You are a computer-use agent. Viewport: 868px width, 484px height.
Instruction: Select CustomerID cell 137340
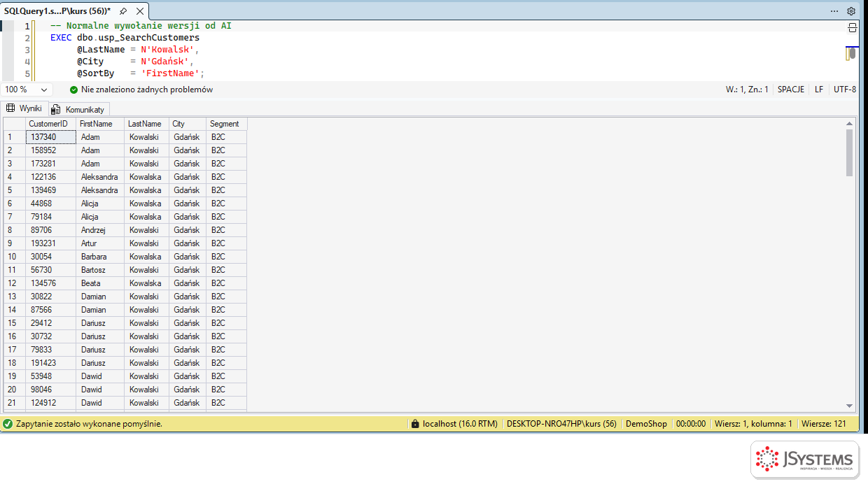tap(50, 137)
